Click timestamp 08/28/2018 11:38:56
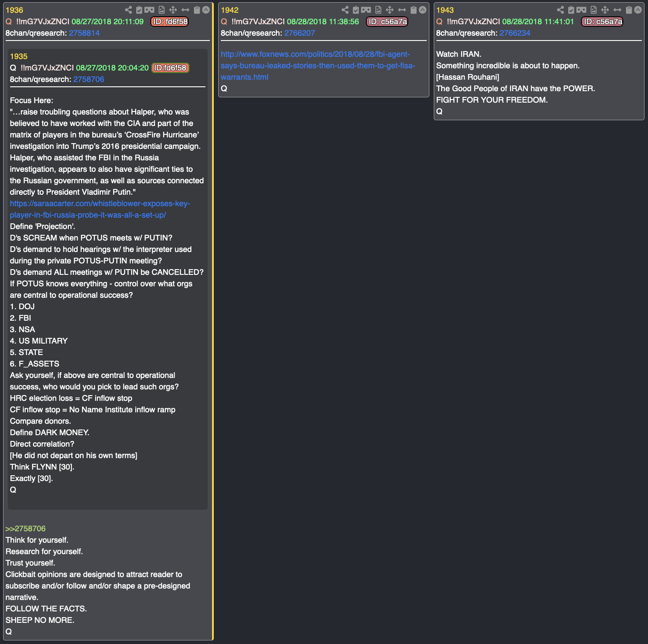 click(x=323, y=22)
